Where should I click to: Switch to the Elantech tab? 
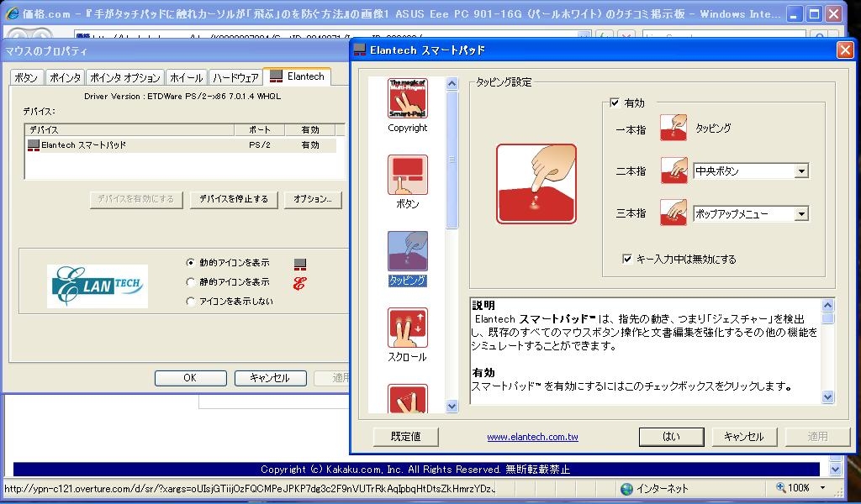[x=298, y=76]
